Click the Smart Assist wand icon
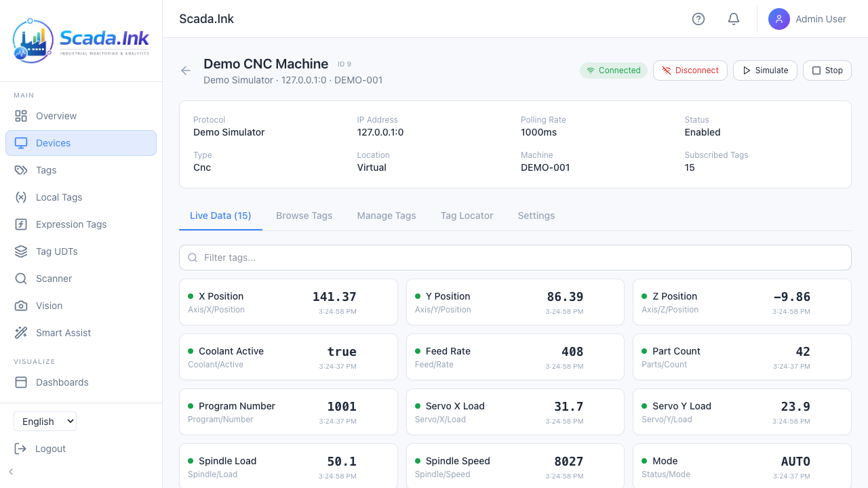868x488 pixels. pos(21,333)
